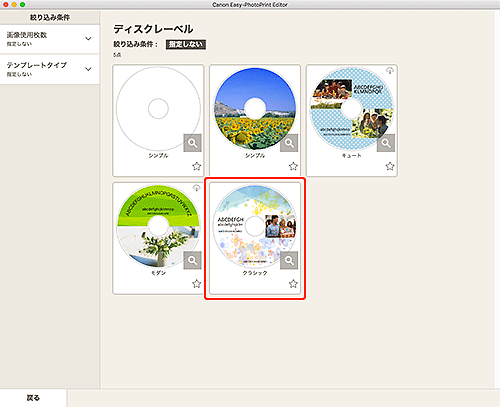The height and width of the screenshot is (407, 500).
Task: Expand the テンプレートタイプ filter
Action: click(50, 69)
